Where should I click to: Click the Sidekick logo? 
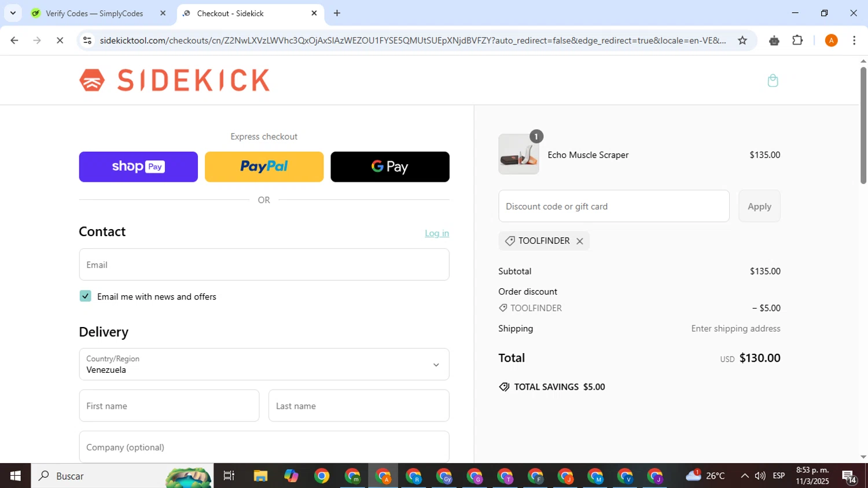[174, 80]
